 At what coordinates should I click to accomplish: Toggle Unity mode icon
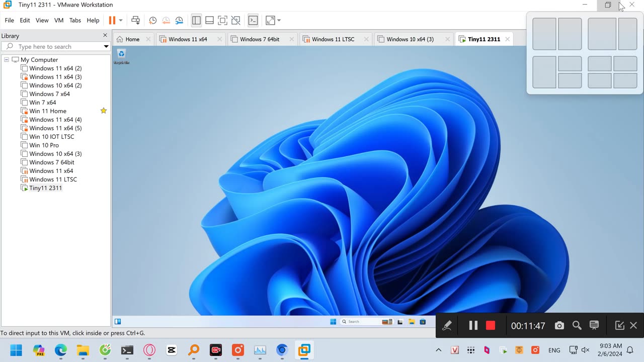click(235, 21)
